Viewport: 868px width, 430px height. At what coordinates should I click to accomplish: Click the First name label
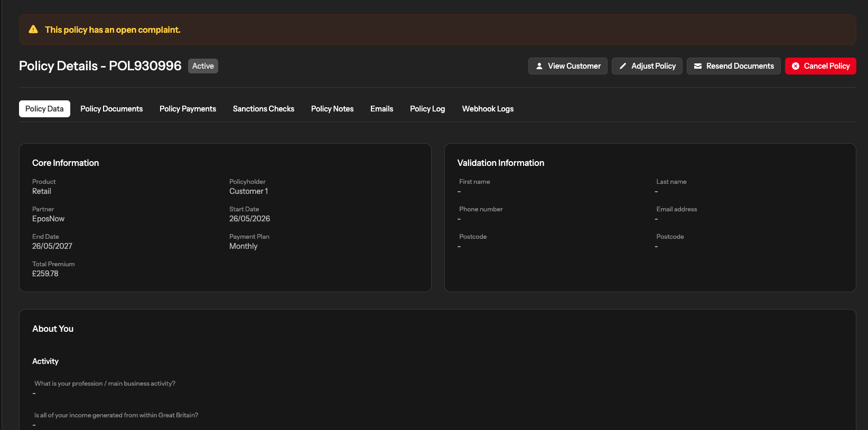point(474,182)
